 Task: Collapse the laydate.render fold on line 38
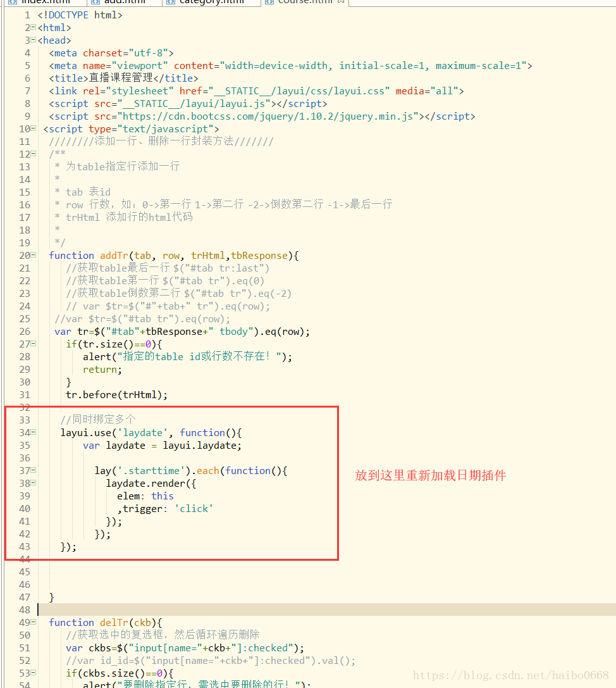[34, 483]
